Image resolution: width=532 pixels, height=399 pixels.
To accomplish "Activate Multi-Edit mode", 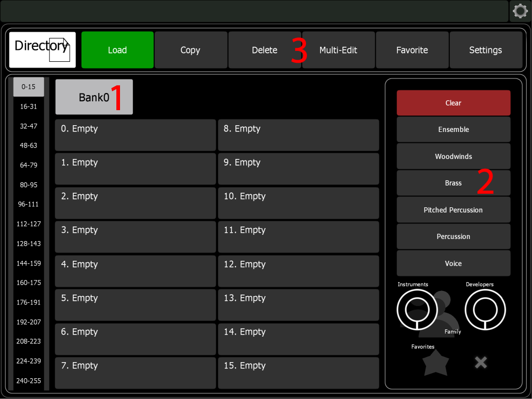I will (338, 50).
